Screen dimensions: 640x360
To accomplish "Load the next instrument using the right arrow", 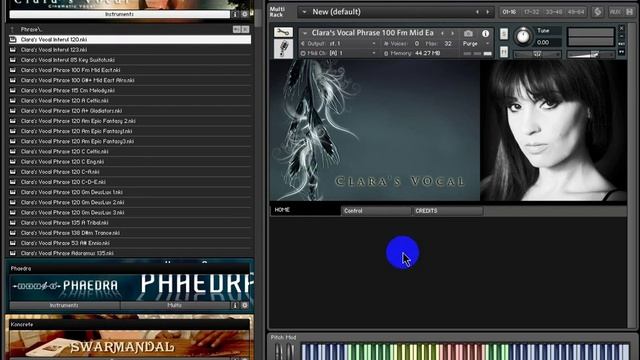I will tap(452, 33).
